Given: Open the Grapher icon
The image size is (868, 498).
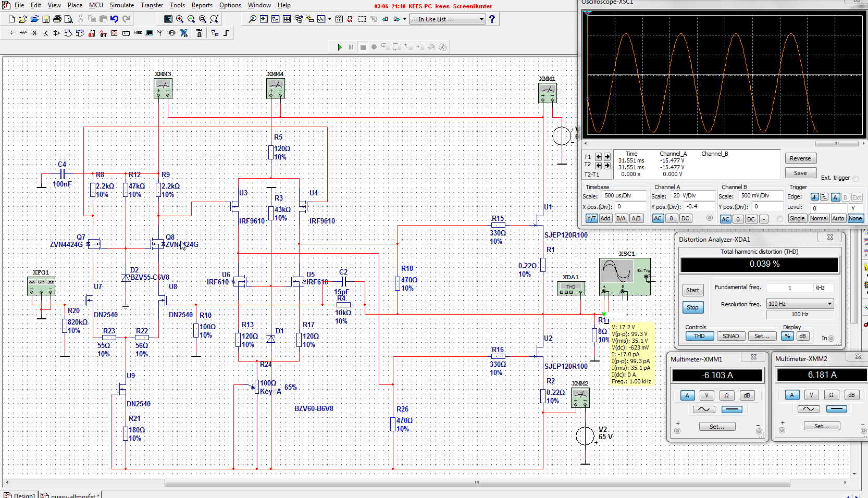Looking at the screenshot, I should [321, 19].
